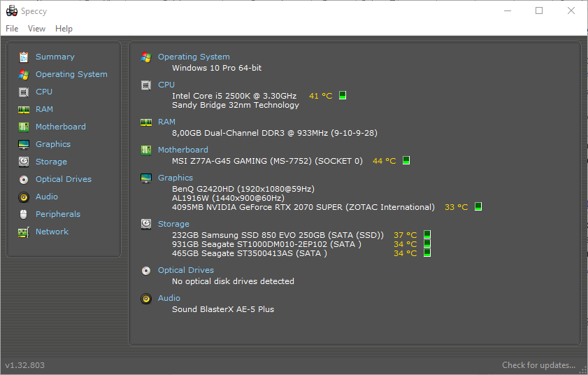The image size is (588, 375).
Task: Click the GPU temperature 33 °C value
Action: pos(457,207)
